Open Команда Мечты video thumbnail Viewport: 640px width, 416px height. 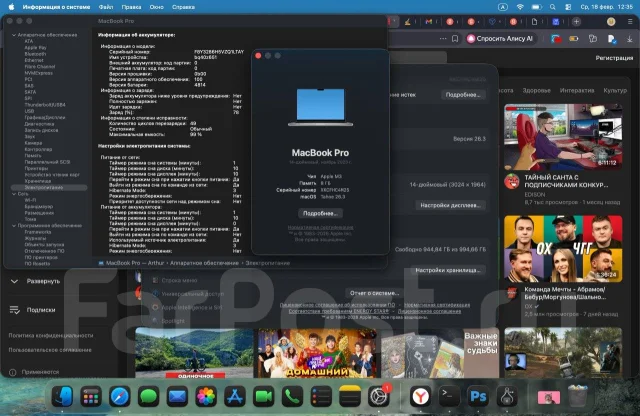click(x=563, y=249)
